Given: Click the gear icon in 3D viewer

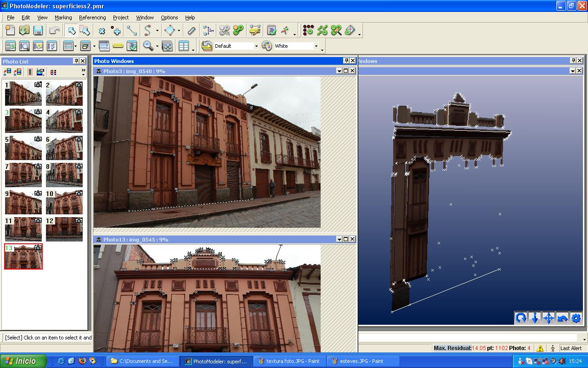Looking at the screenshot, I should 576,318.
